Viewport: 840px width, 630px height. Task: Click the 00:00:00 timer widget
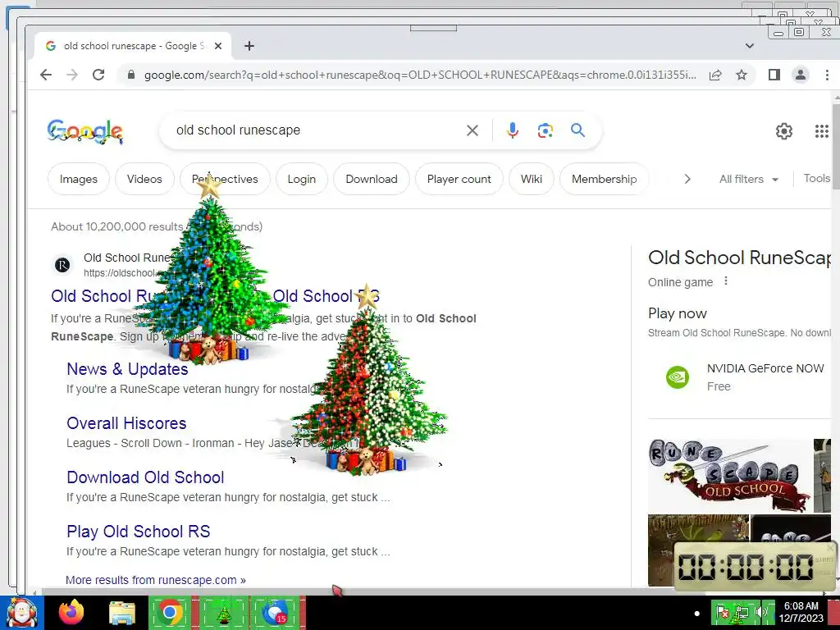coord(755,567)
